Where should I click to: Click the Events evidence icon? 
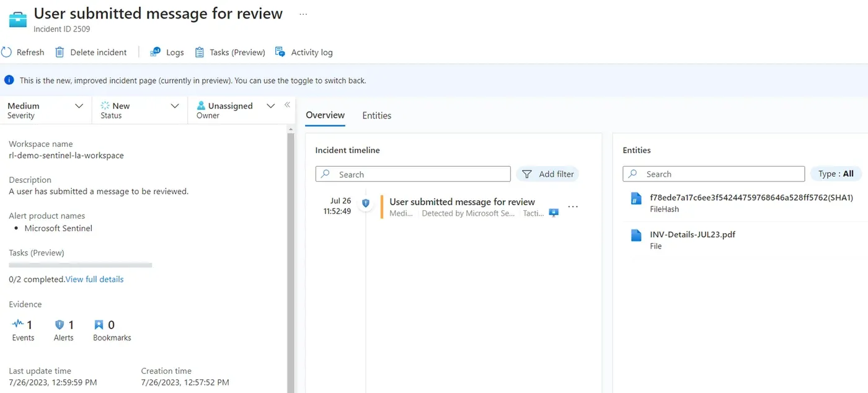[18, 324]
